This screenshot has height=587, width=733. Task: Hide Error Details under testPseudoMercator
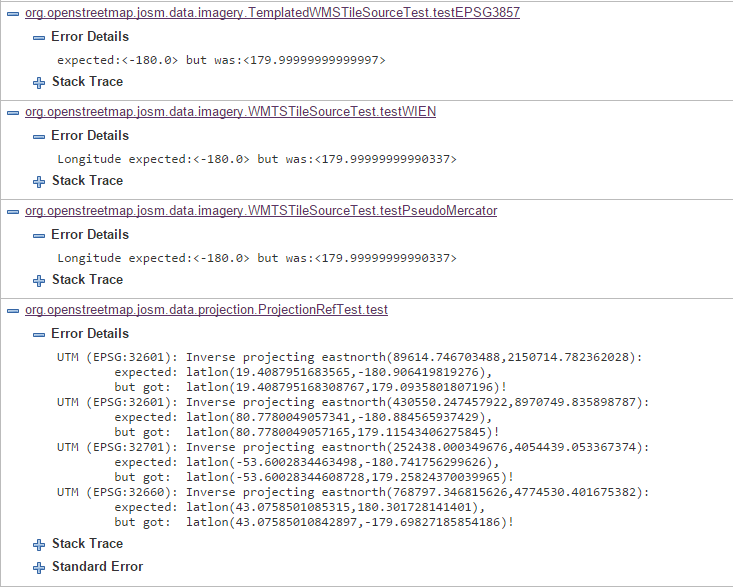(x=39, y=235)
